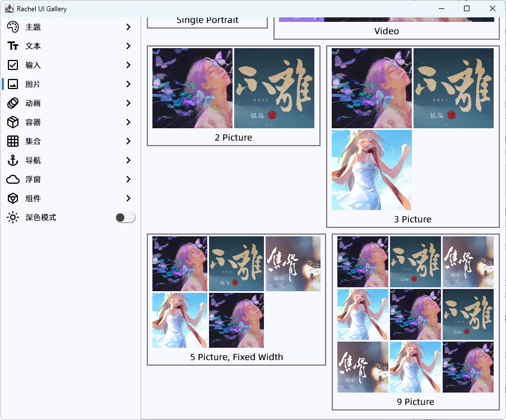Open the 容器 menu label
This screenshot has height=420, width=506.
tap(33, 122)
